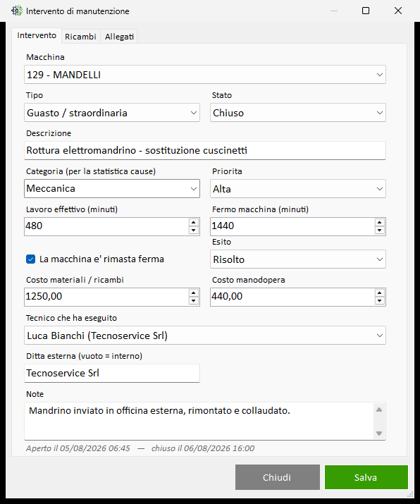Screen dimensions: 420x504
Task: Close the window with the X button
Action: pos(398,11)
